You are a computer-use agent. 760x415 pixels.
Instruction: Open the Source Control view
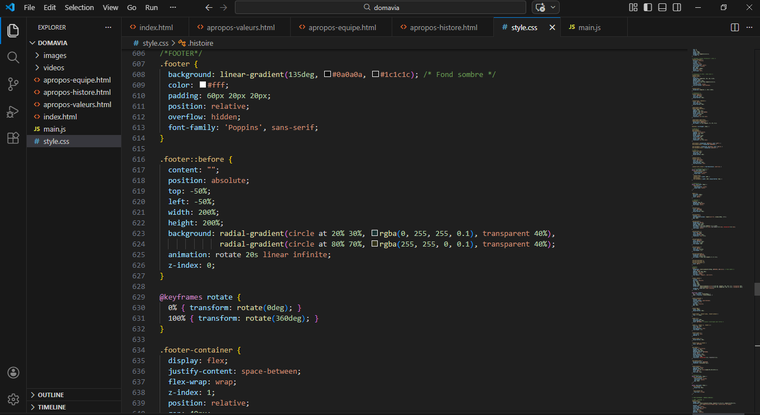13,84
